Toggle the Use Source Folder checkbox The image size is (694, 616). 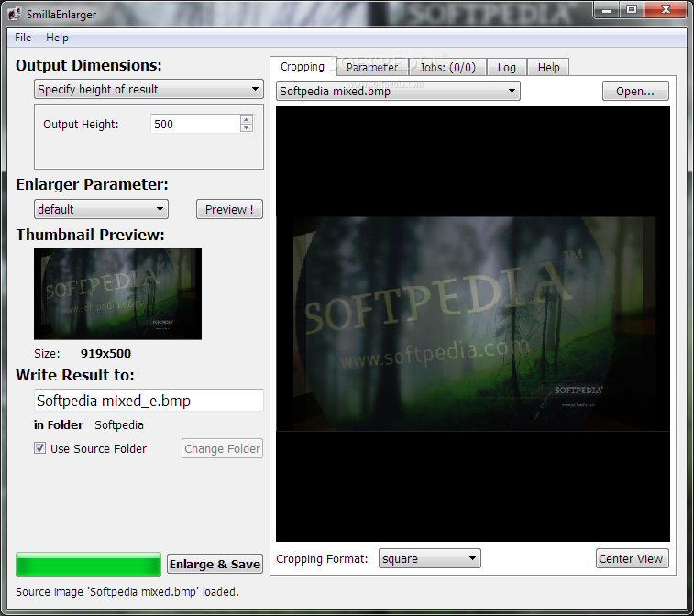pos(39,448)
